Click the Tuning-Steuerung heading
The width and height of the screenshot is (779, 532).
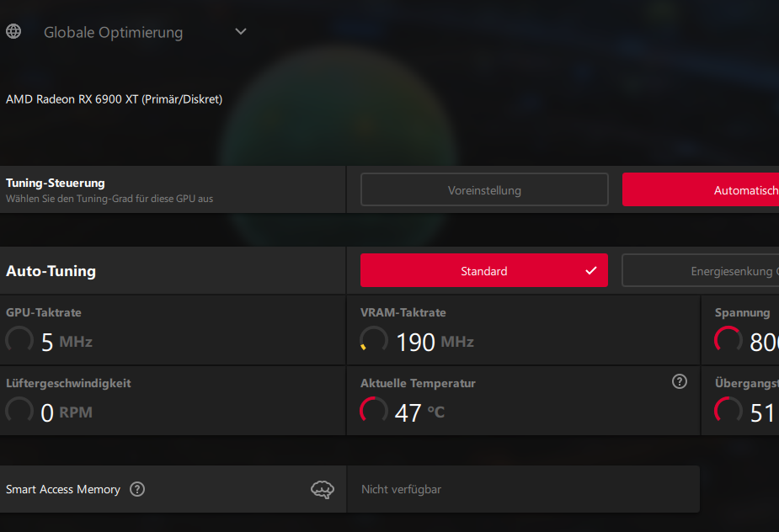[x=55, y=183]
